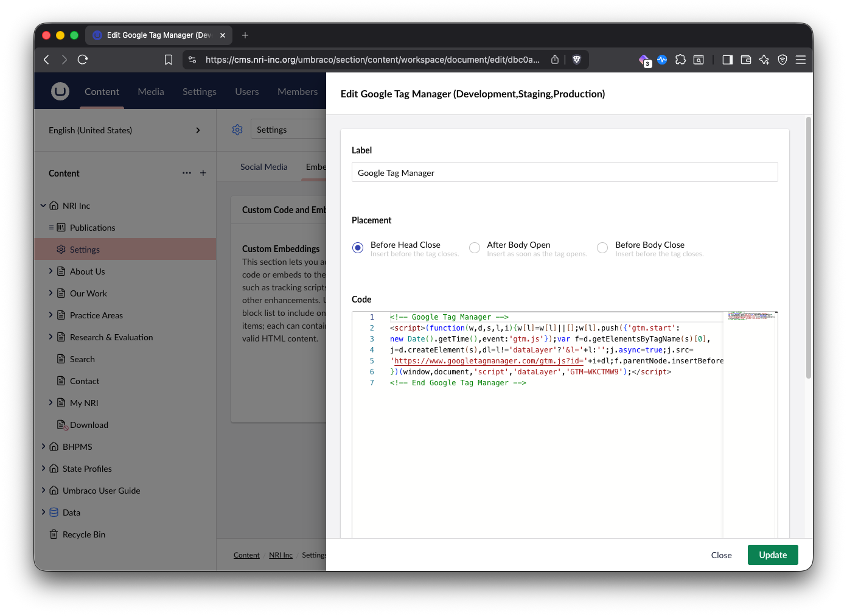The width and height of the screenshot is (847, 616).
Task: Open the Settings section
Action: (x=200, y=92)
